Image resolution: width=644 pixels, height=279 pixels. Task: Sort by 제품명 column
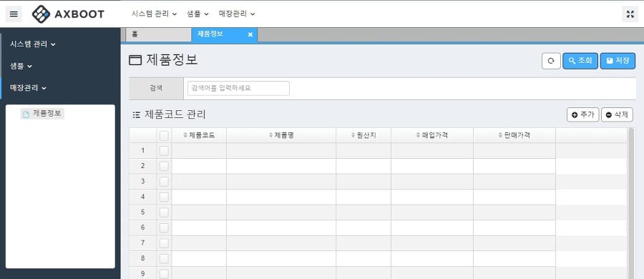(281, 135)
